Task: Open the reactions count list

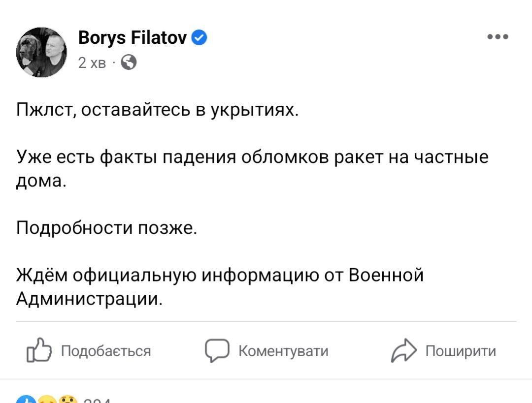Action: [x=97, y=401]
